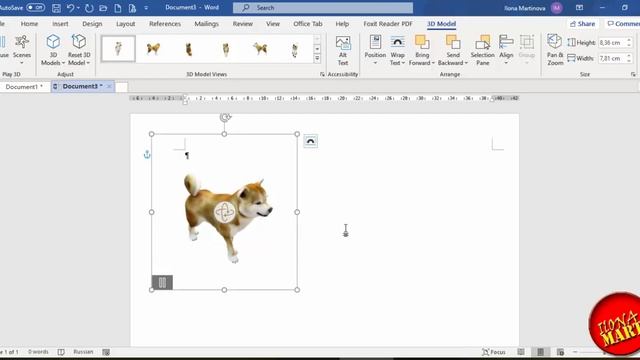Open the 3D Models insert button

(53, 50)
